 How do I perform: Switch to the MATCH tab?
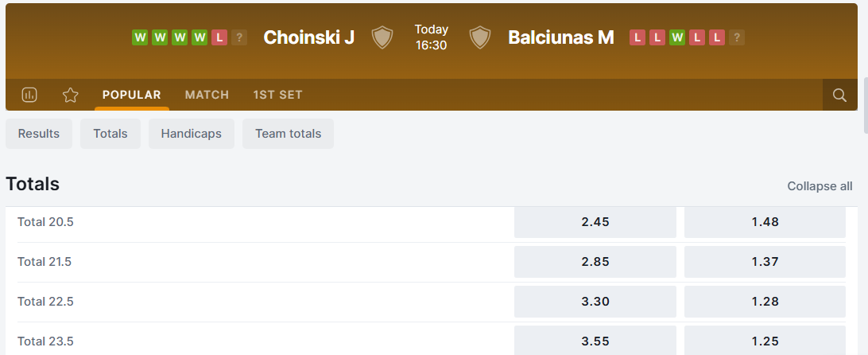207,95
